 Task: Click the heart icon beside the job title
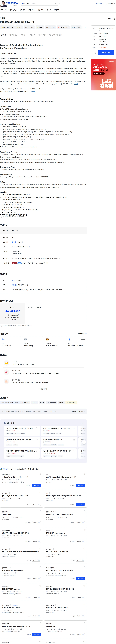(x=109, y=19)
